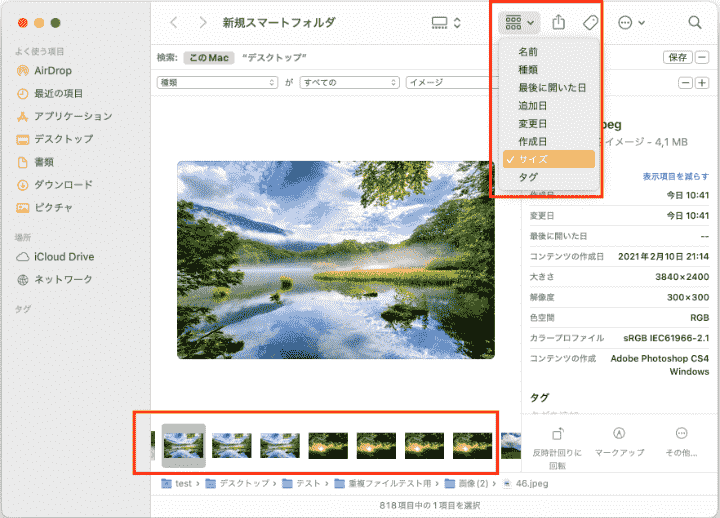Image resolution: width=720 pixels, height=518 pixels.
Task: Open the 種類 criteria dropdown
Action: click(x=217, y=83)
